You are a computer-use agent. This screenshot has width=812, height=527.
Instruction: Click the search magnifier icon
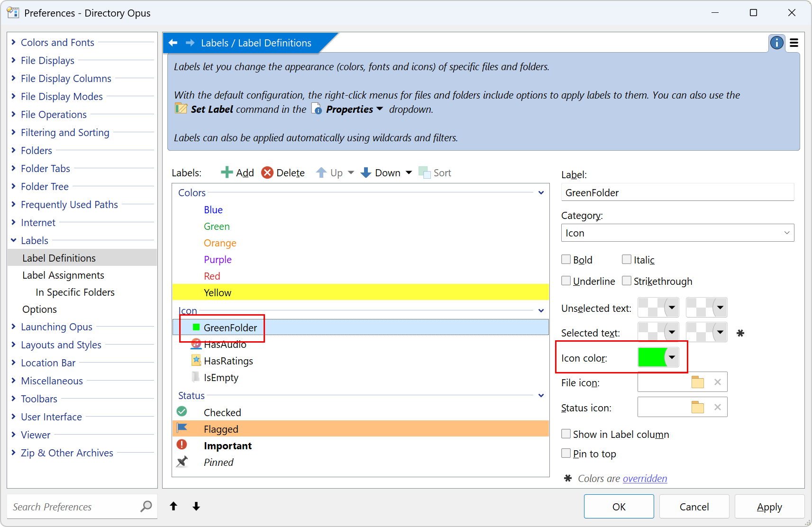click(x=146, y=507)
